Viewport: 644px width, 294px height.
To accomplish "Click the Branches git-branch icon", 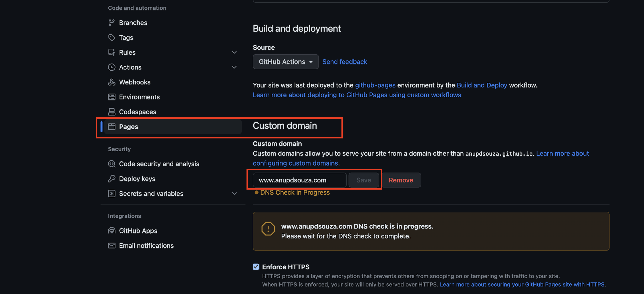I will [x=112, y=23].
